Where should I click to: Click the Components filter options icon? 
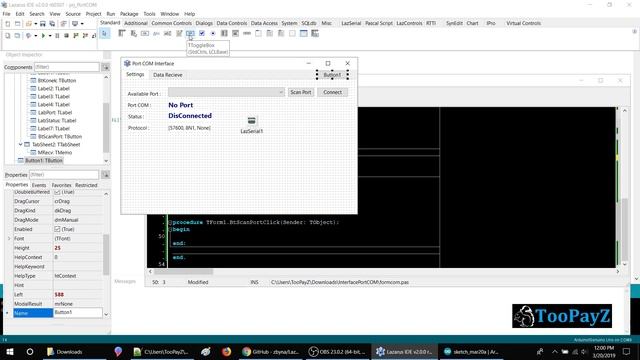tap(106, 67)
